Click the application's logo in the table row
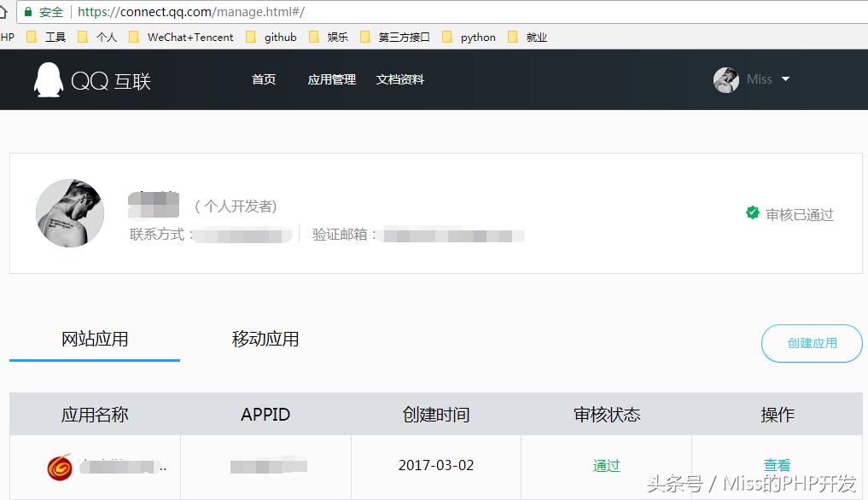Viewport: 868px width, 500px height. click(59, 467)
